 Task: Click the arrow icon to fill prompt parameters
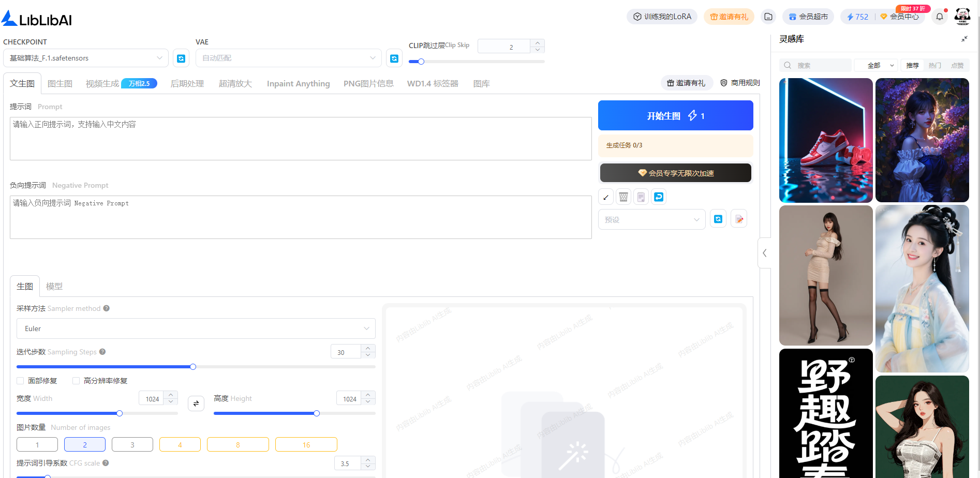pos(606,197)
